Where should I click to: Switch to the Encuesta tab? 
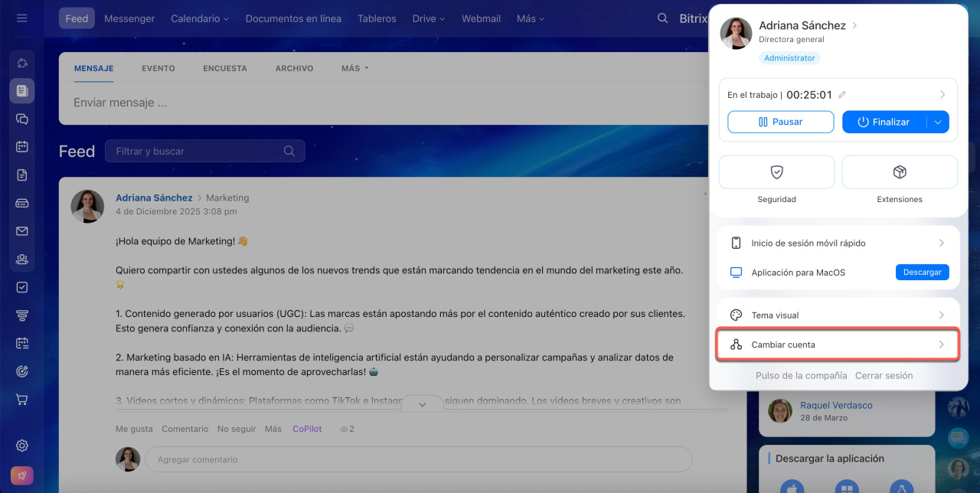tap(224, 68)
